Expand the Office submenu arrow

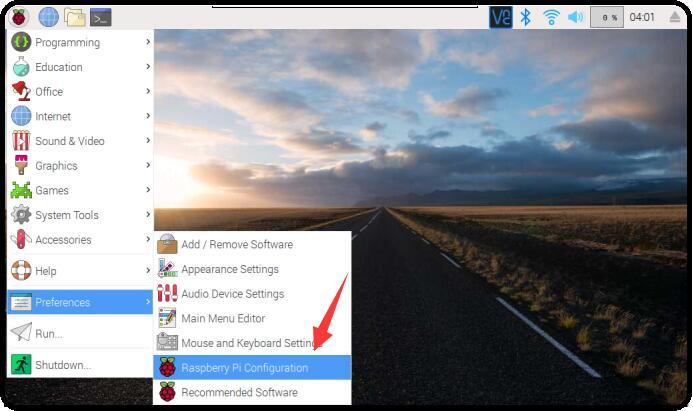pos(148,91)
